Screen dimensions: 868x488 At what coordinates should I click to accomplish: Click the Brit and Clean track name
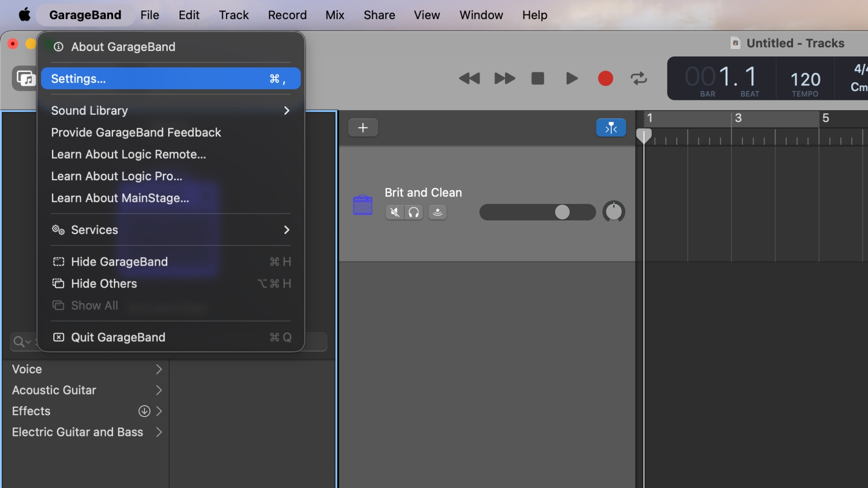pos(423,192)
